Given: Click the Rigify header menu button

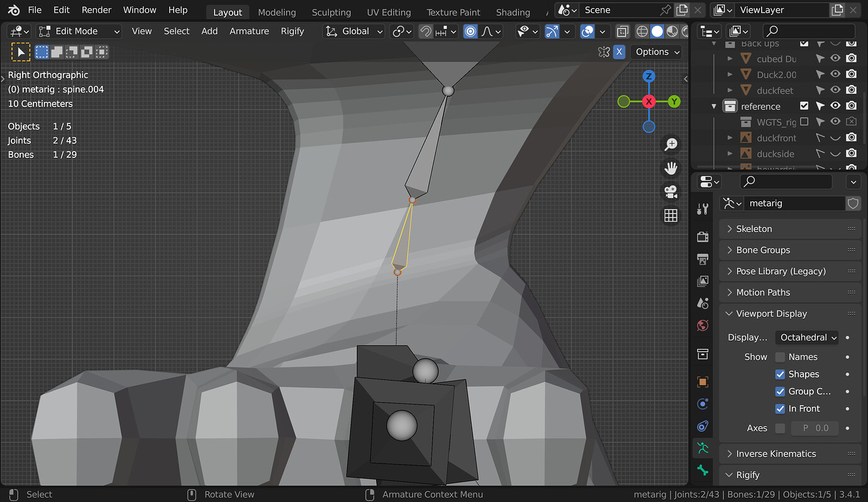Looking at the screenshot, I should click(292, 31).
